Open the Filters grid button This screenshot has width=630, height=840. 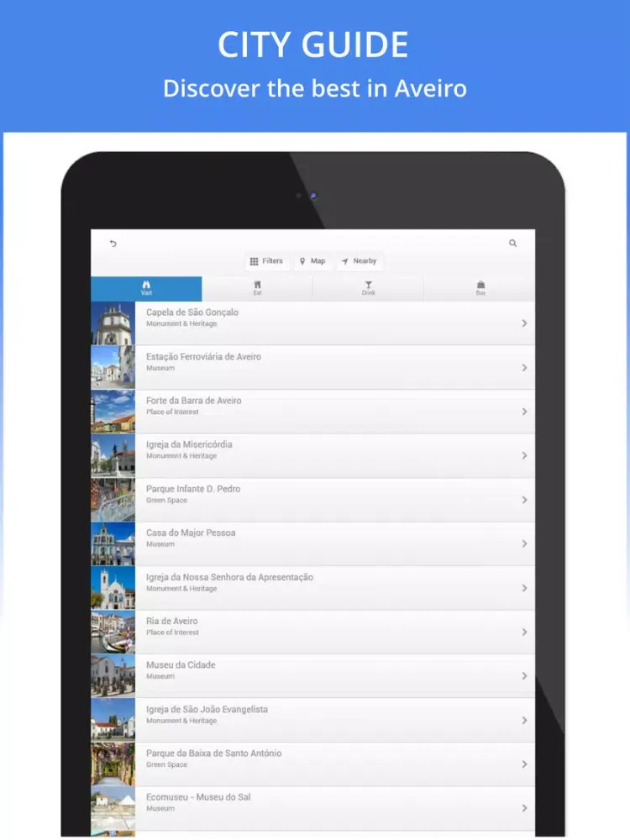click(x=267, y=261)
